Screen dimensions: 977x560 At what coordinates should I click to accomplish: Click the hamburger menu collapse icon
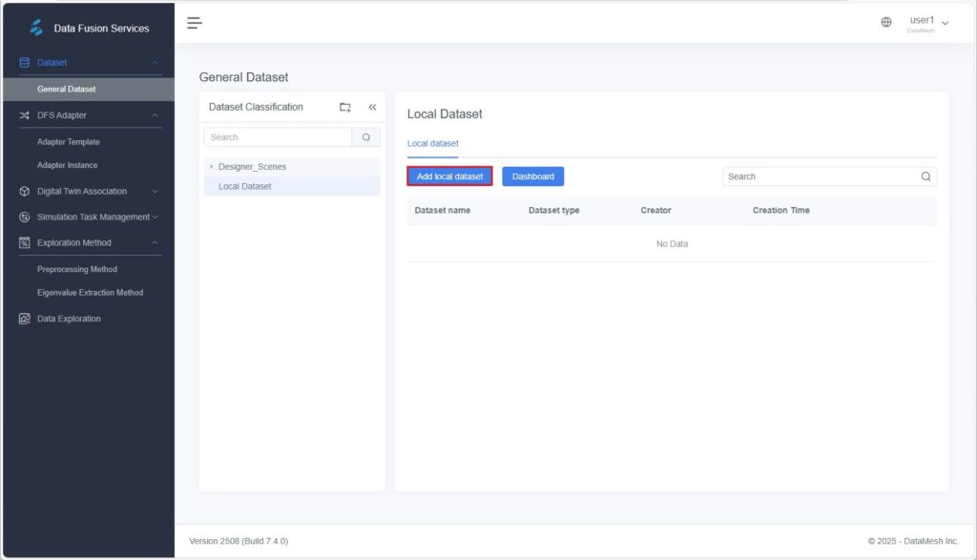195,23
